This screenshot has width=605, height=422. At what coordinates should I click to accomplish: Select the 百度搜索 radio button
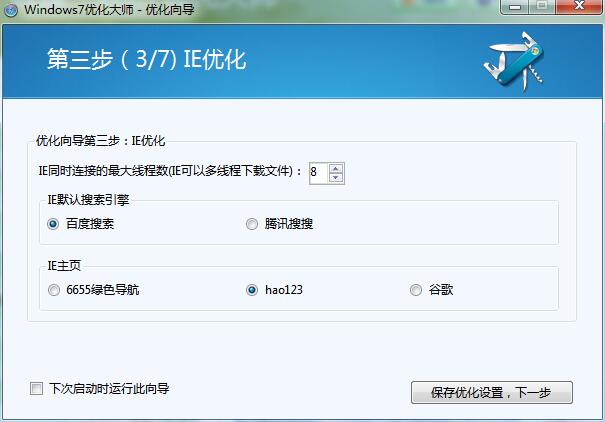53,224
